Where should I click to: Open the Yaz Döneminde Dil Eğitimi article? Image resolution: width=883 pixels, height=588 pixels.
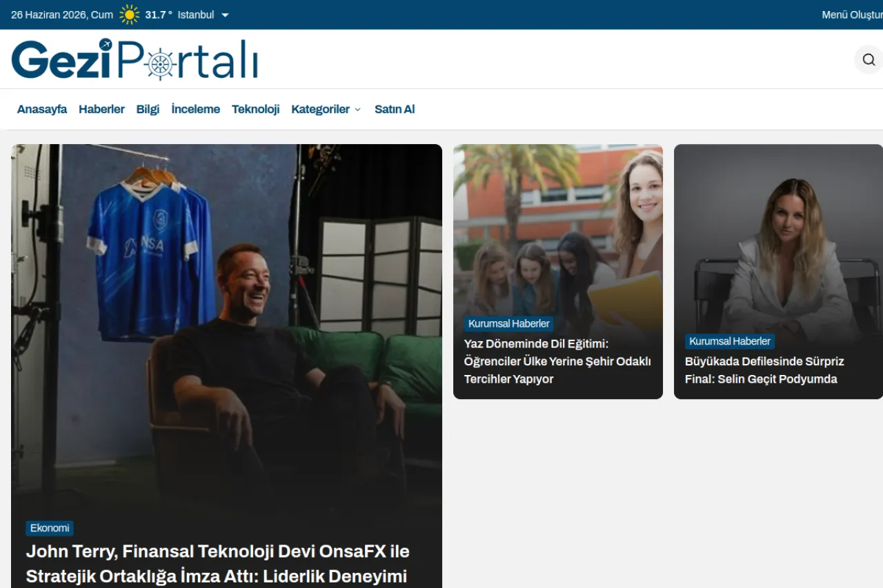[x=557, y=361]
